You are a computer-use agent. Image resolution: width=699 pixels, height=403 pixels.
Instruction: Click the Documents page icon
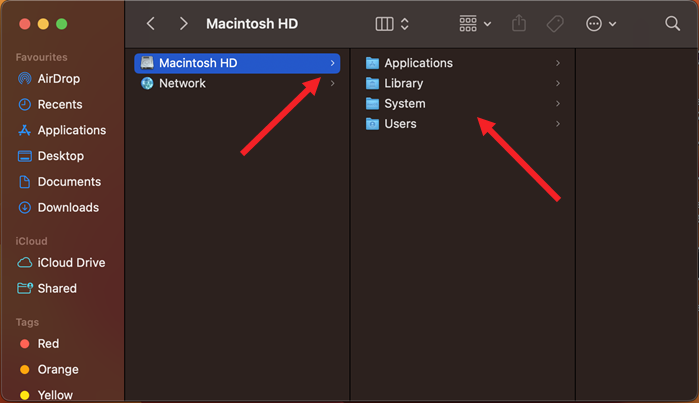[25, 182]
